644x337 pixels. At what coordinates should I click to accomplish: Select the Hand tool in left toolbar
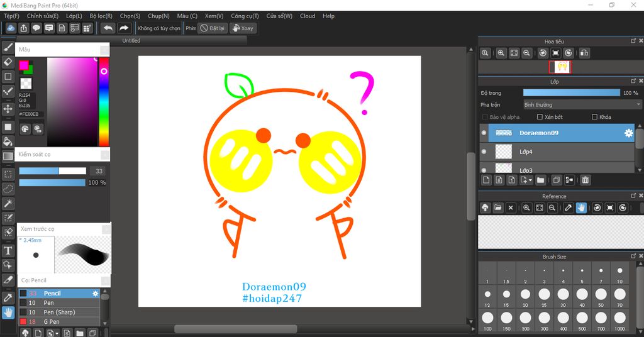tap(8, 312)
